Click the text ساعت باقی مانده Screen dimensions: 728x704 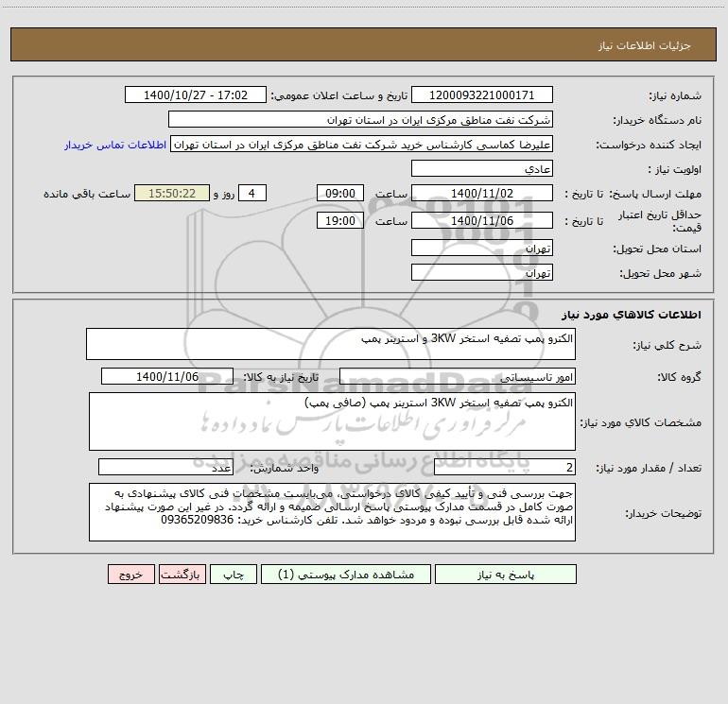tap(87, 194)
